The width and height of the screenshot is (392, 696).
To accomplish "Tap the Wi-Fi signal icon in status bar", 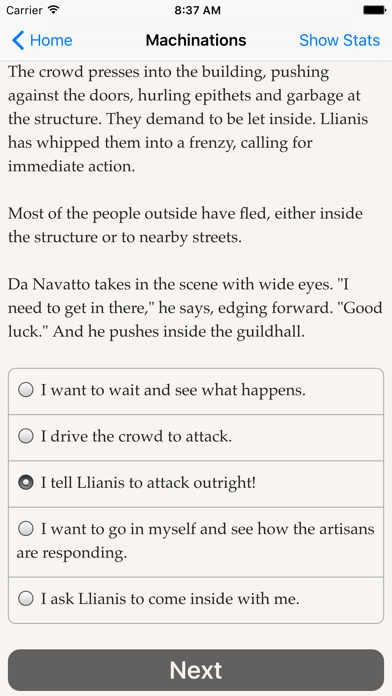I will [54, 10].
